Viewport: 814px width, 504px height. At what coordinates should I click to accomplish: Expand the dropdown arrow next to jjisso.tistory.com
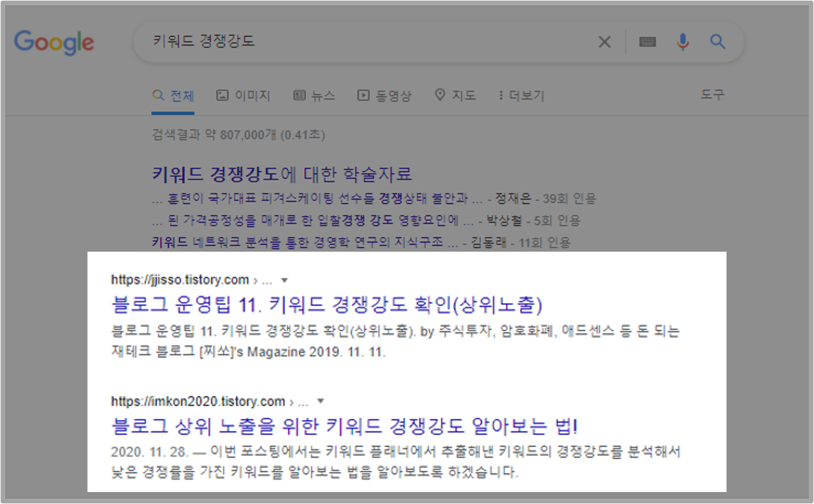coord(285,279)
